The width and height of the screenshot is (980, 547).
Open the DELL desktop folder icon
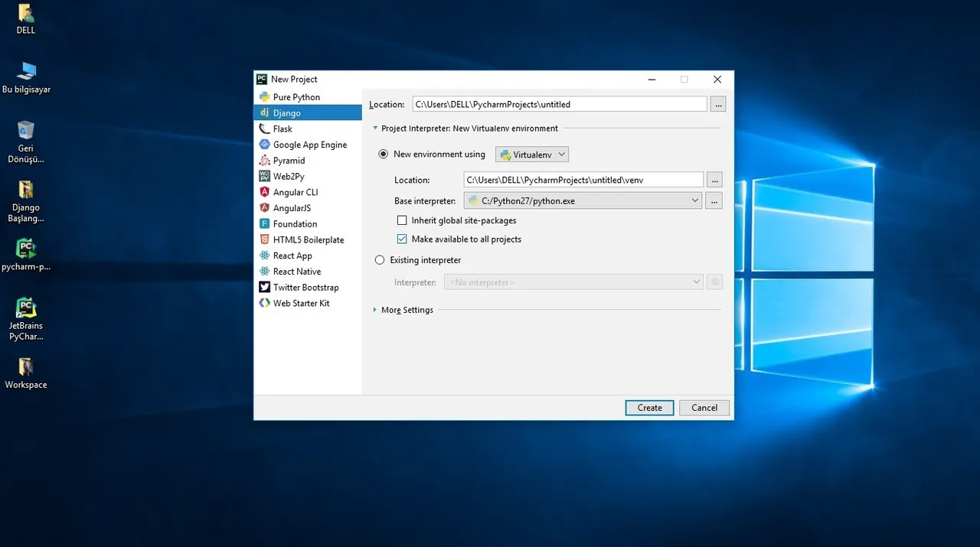pyautogui.click(x=25, y=13)
